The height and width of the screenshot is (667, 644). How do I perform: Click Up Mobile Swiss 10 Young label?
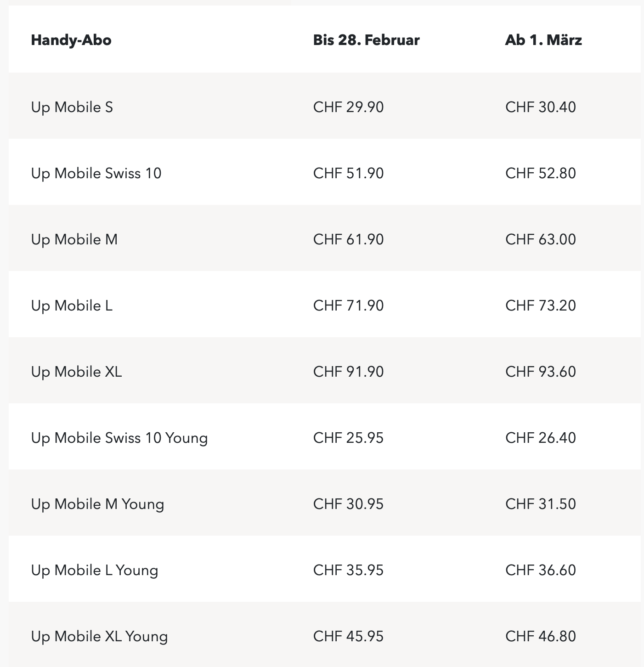pos(119,438)
